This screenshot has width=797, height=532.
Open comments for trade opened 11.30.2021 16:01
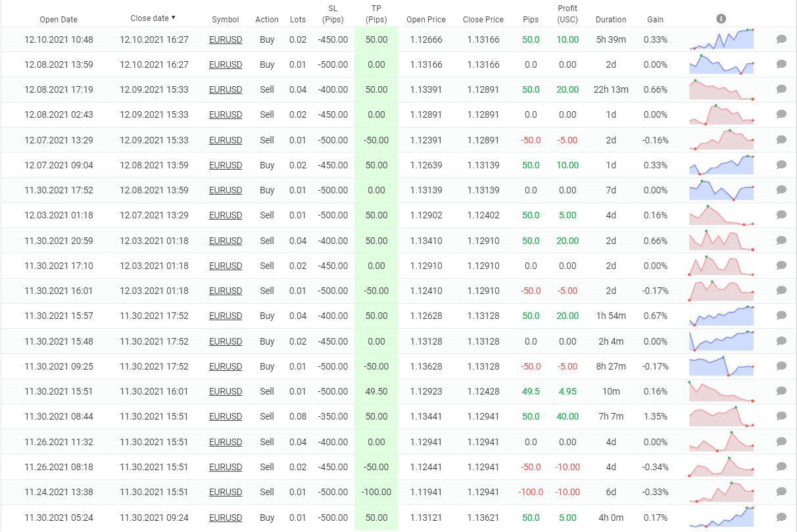click(781, 291)
